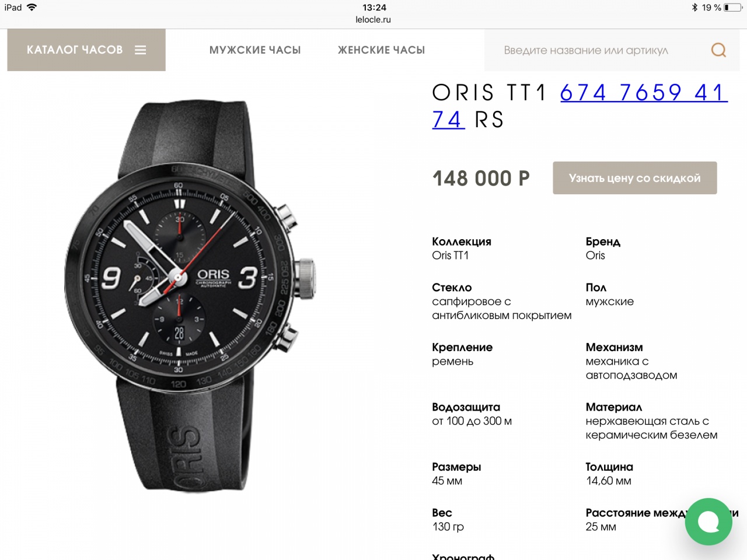Go to ЖЕНСКИЕ ЧАСЫ section
This screenshot has width=747, height=560.
[x=381, y=50]
